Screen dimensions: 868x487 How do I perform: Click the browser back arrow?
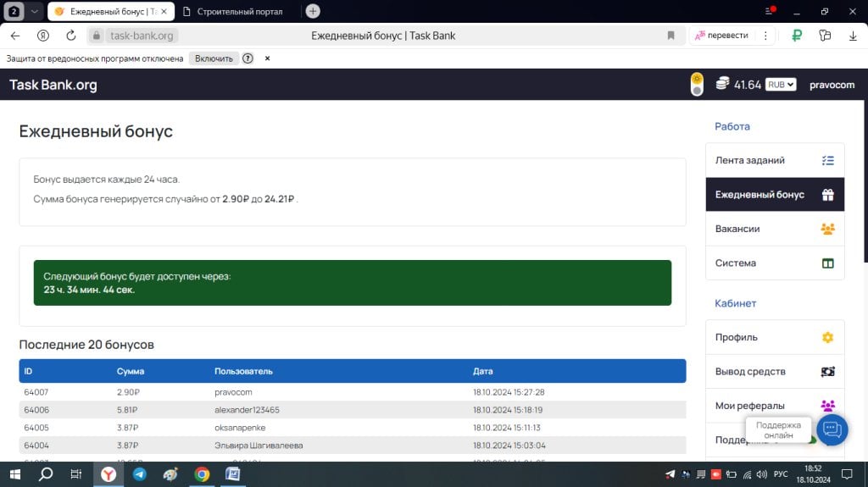(x=15, y=36)
